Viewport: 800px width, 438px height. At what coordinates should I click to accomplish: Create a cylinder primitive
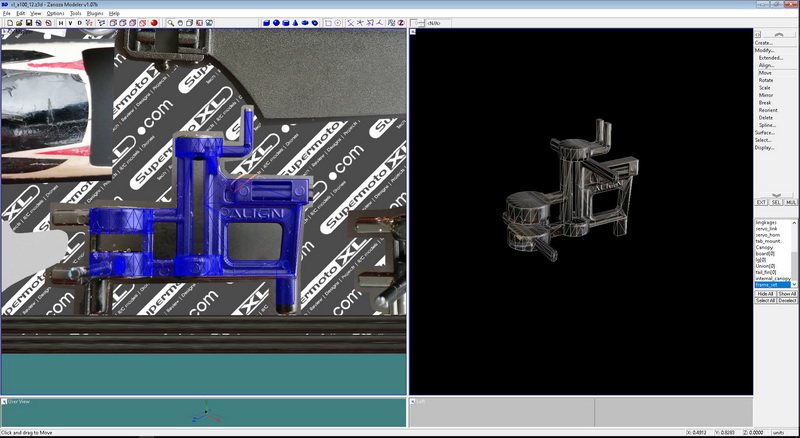click(x=286, y=23)
